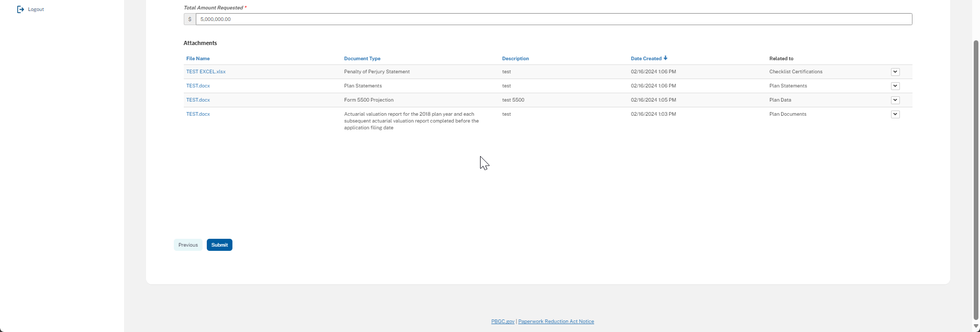Sort by Date Created column header
980x332 pixels.
[646, 59]
